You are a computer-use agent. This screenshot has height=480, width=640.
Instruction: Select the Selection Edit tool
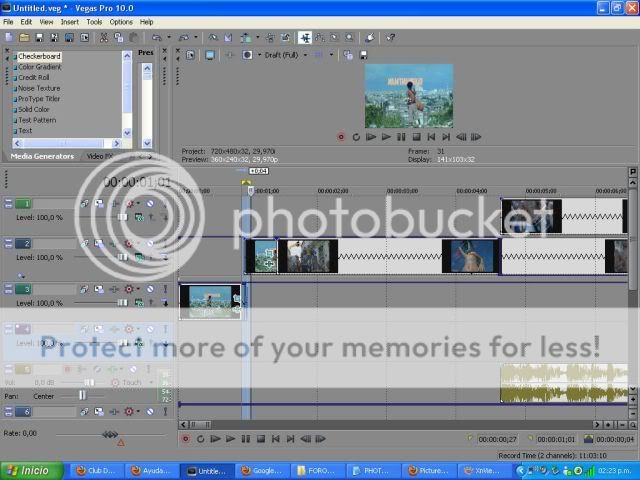335,38
